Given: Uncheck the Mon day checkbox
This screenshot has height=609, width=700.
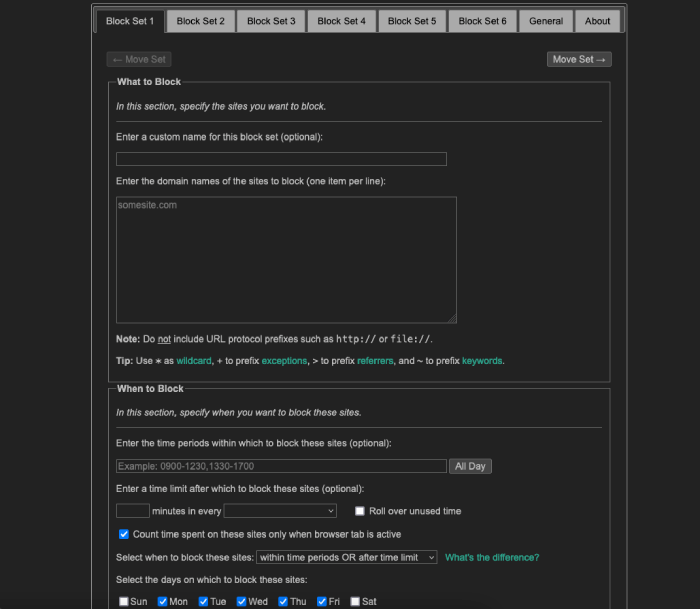Looking at the screenshot, I should tap(162, 601).
